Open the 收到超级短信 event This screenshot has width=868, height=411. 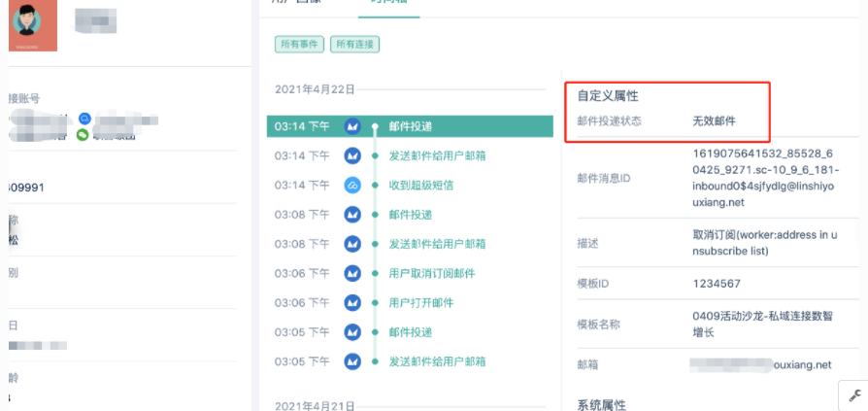coord(420,186)
